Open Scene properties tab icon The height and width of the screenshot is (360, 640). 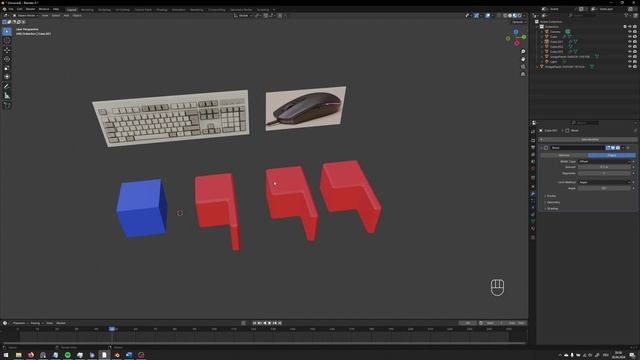tap(533, 162)
